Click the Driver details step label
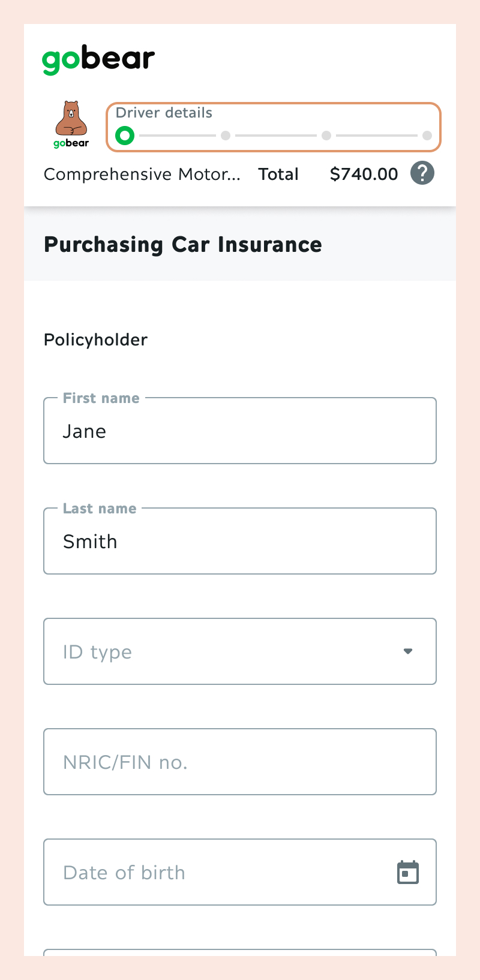Image resolution: width=480 pixels, height=980 pixels. click(164, 113)
